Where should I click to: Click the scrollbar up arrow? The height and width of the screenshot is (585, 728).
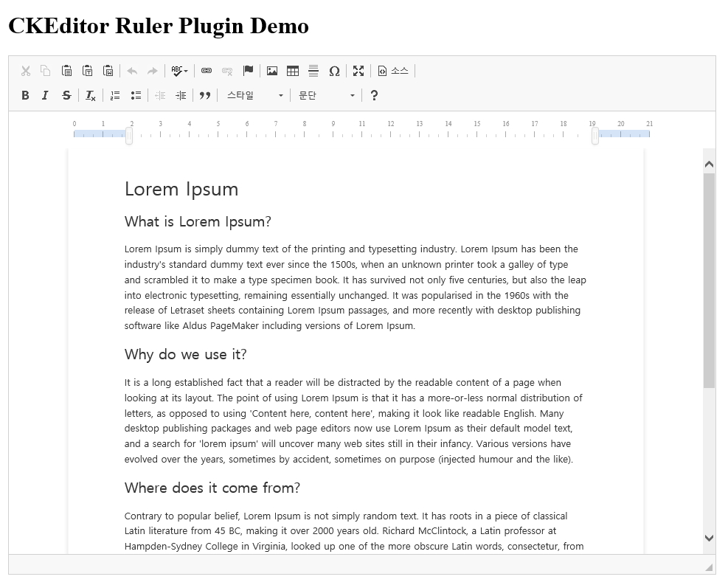click(x=709, y=164)
